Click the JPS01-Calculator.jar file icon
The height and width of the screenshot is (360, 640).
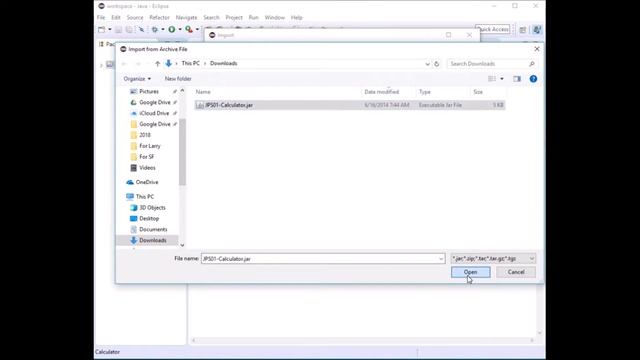(200, 105)
